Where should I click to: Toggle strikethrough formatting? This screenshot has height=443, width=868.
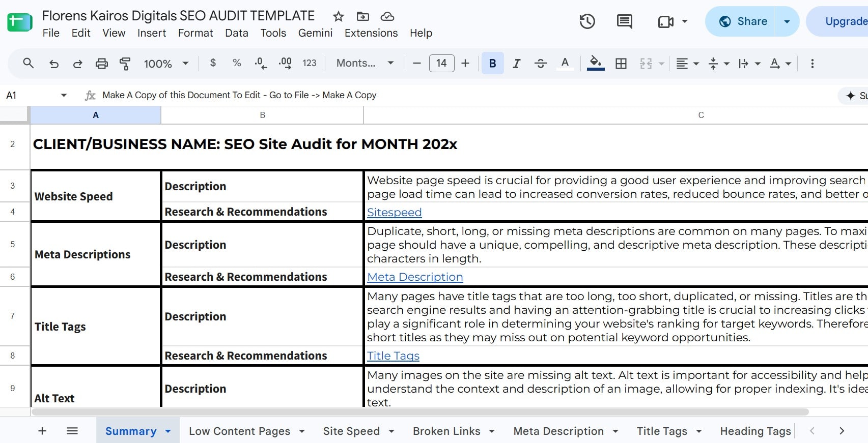click(x=541, y=64)
